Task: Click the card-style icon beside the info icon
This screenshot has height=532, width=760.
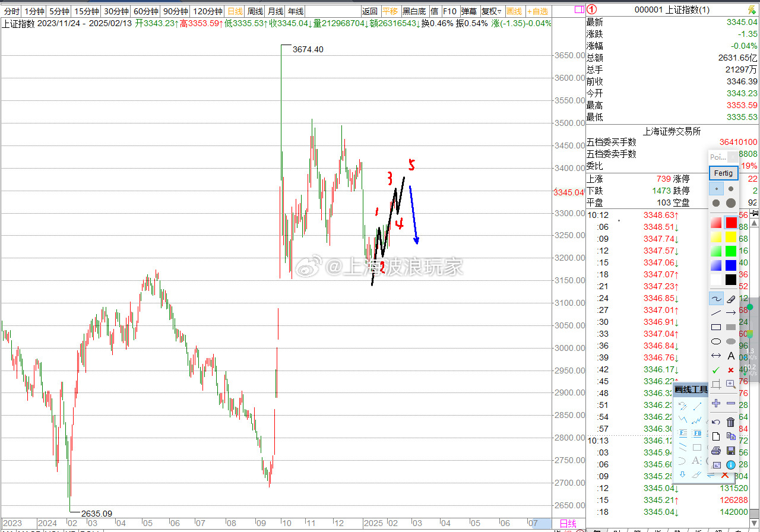Action: coord(716,465)
